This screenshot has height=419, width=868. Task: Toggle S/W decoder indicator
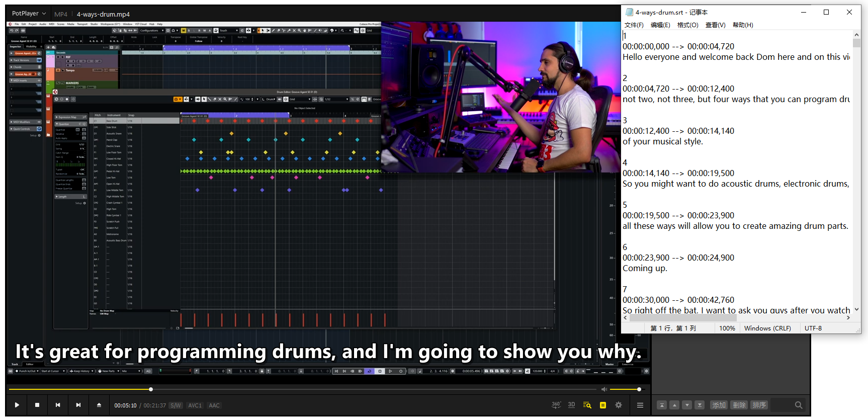click(x=176, y=405)
